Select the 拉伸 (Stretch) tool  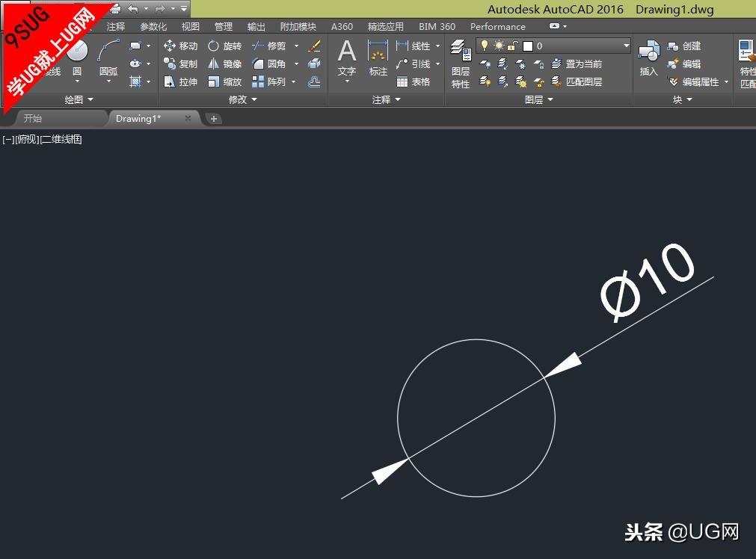181,81
